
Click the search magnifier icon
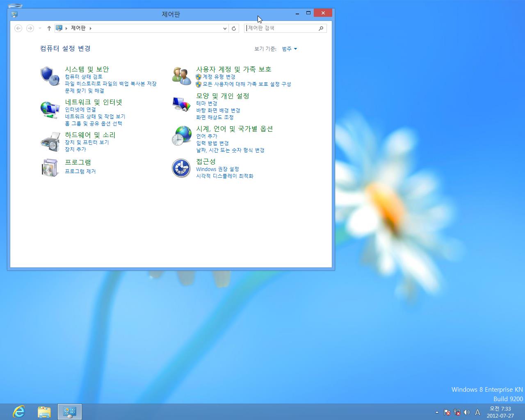point(321,28)
